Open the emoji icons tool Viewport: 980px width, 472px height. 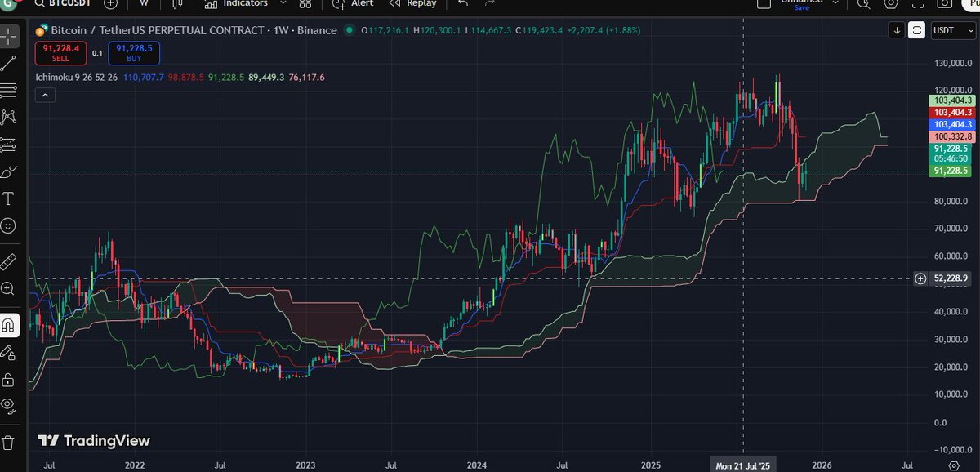click(9, 225)
